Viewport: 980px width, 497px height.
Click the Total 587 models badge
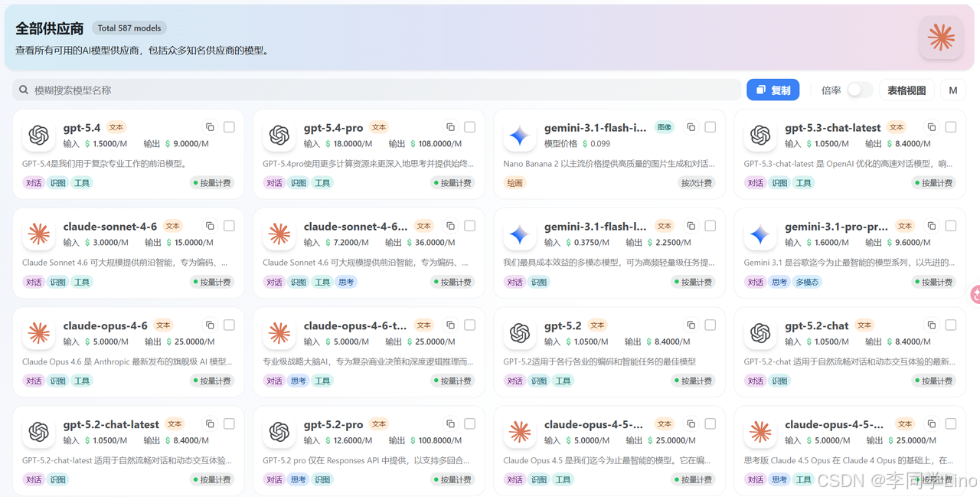[129, 28]
